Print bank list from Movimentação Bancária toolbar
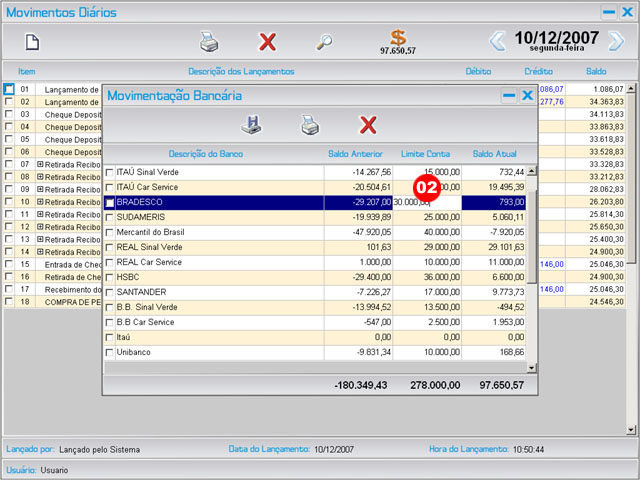The image size is (640, 480). (310, 125)
